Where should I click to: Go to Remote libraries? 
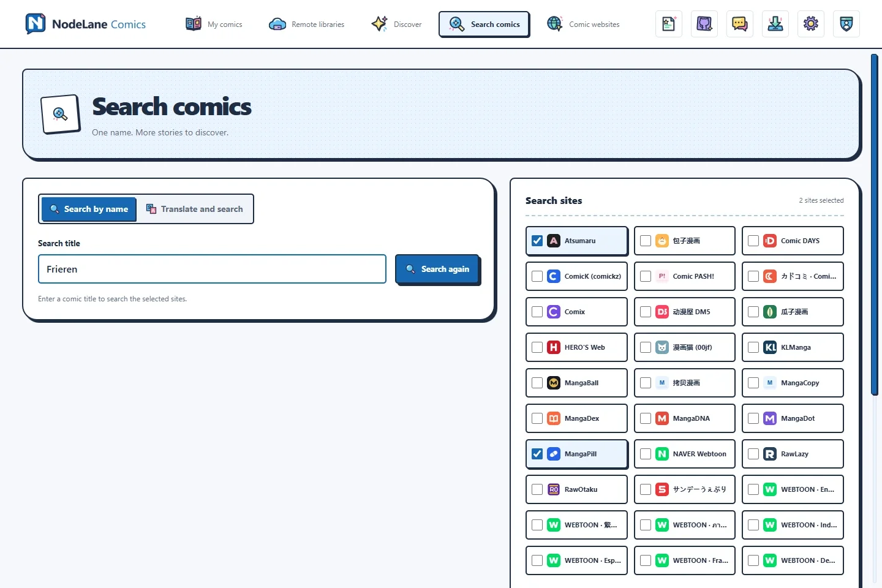307,24
